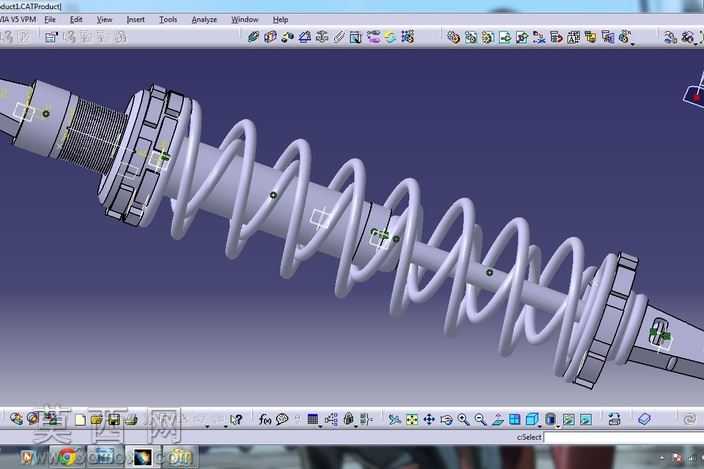Click the dark thumbnail taskbar icon
The image size is (704, 469).
(143, 457)
